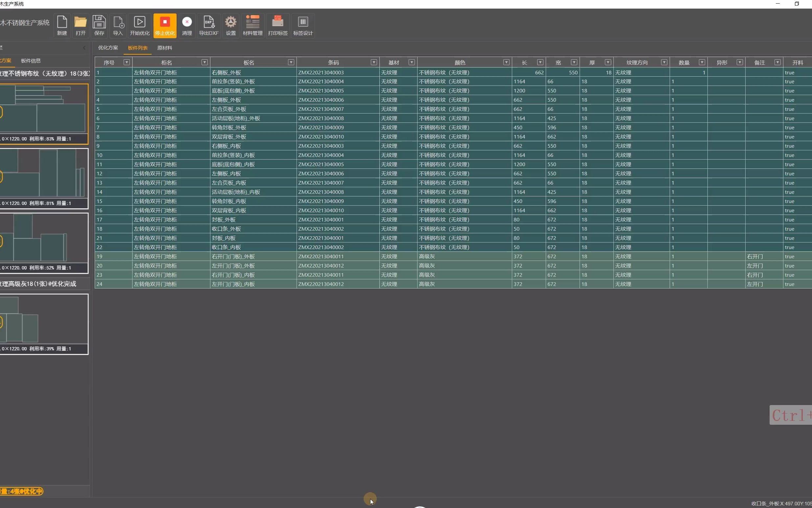The width and height of the screenshot is (812, 508).
Task: Open filter dropdown for 柜名 column
Action: (x=204, y=62)
